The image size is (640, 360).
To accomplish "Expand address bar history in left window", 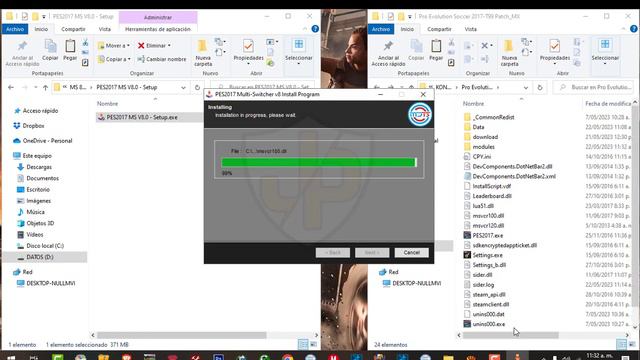I will click(183, 87).
